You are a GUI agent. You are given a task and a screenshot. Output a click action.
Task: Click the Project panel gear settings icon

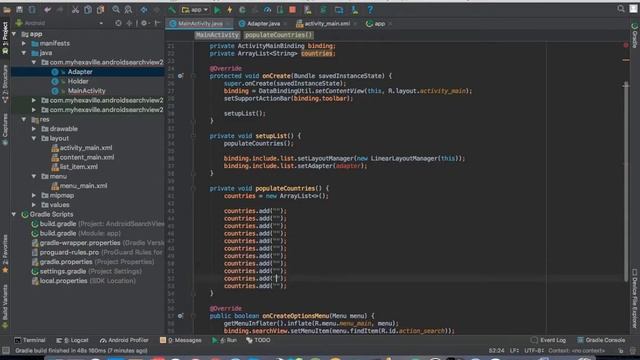click(x=144, y=23)
